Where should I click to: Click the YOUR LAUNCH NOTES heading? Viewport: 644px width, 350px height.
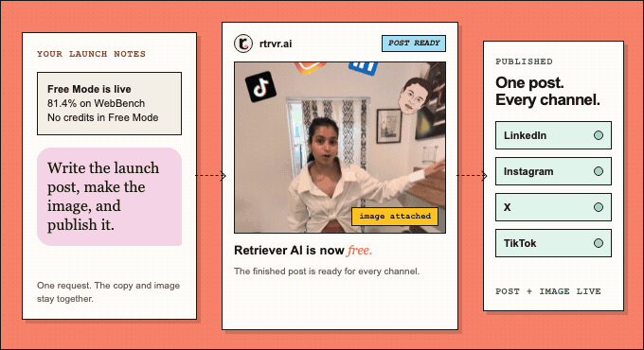(x=91, y=54)
